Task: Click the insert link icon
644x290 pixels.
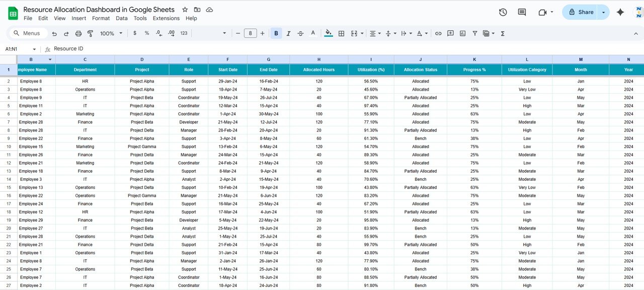Action: tap(438, 33)
